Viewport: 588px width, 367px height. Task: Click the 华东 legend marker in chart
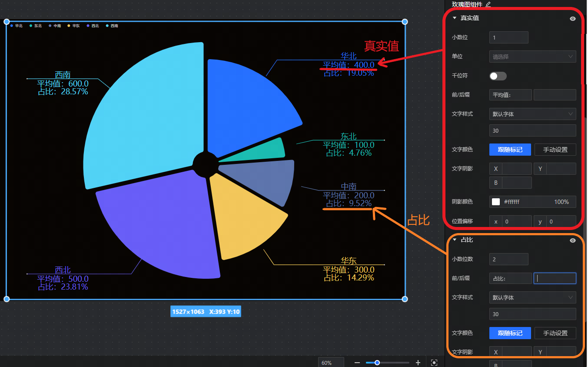pyautogui.click(x=69, y=26)
